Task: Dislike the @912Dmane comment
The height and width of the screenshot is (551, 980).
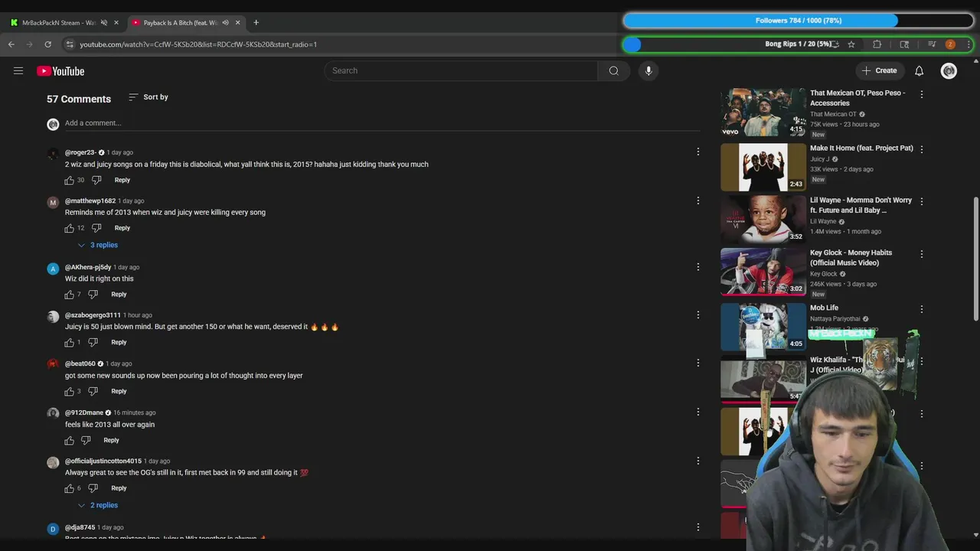Action: coord(86,440)
